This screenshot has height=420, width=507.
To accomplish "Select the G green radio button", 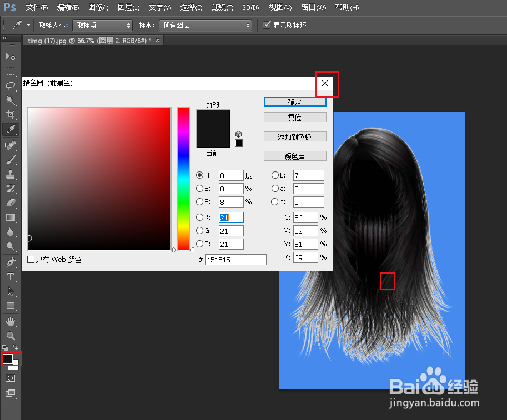I will click(199, 230).
